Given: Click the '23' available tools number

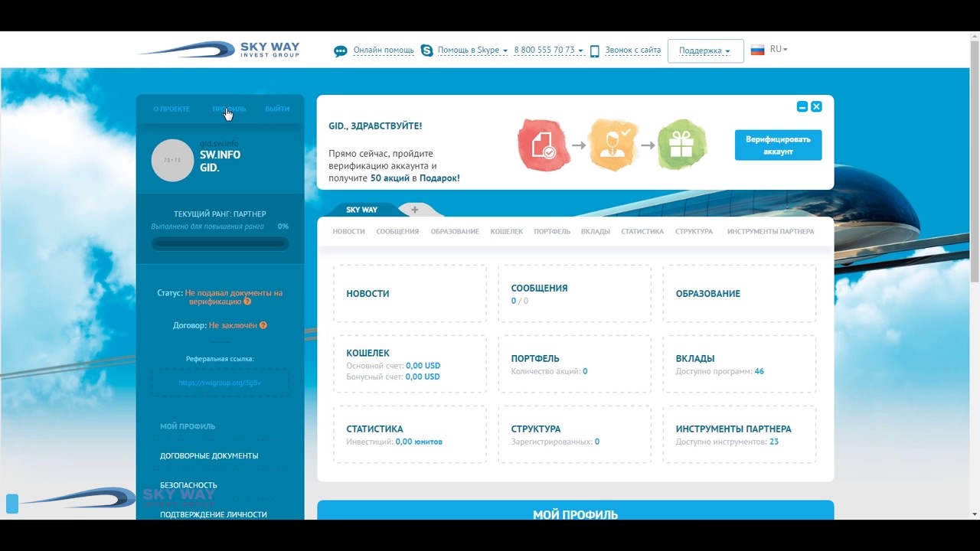Looking at the screenshot, I should pos(774,442).
